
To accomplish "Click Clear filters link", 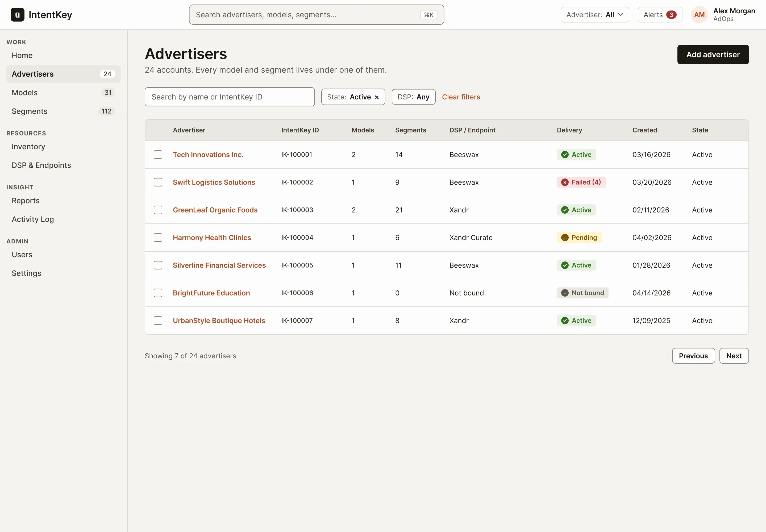I will (x=461, y=97).
